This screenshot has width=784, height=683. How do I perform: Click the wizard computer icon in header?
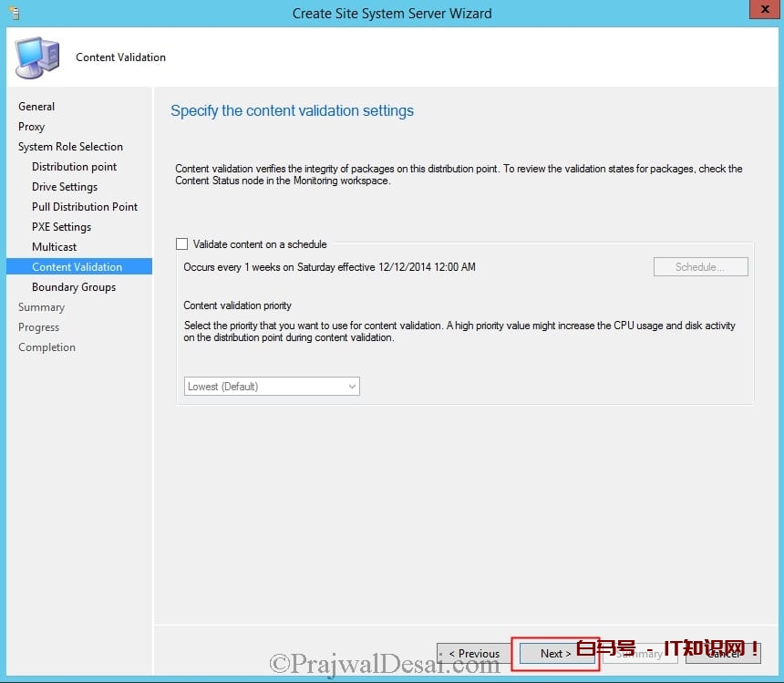37,57
